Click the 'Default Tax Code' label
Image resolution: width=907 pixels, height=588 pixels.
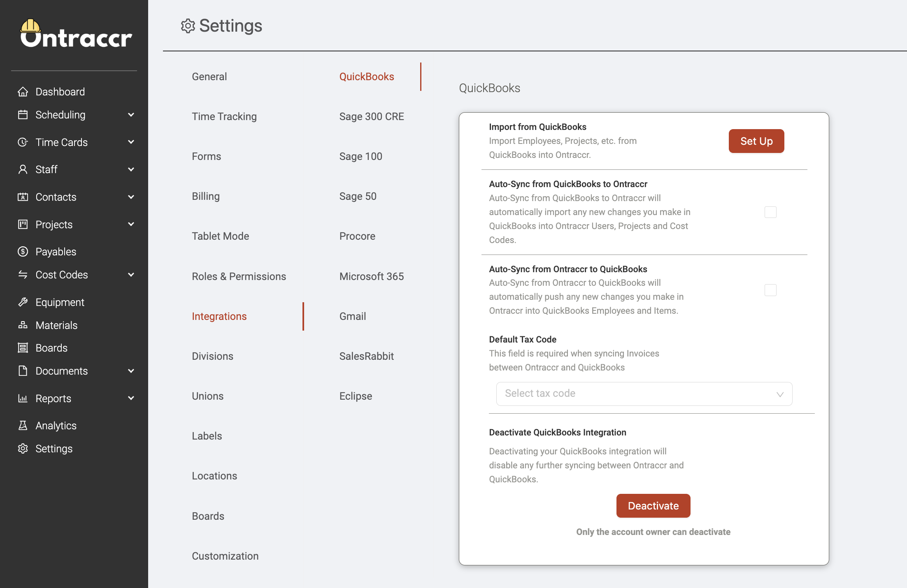523,339
